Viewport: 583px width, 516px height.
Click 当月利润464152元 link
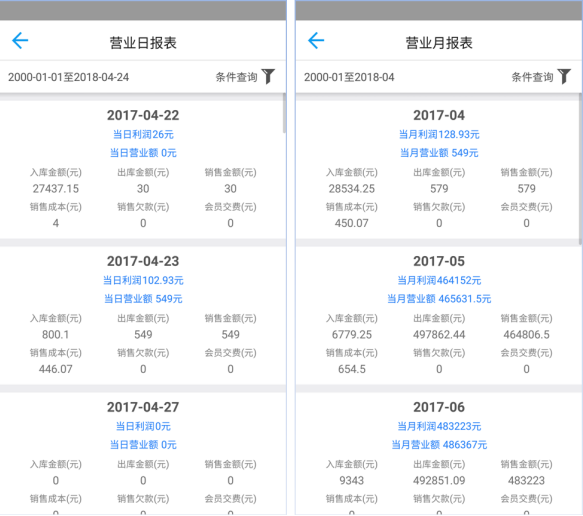pos(439,280)
